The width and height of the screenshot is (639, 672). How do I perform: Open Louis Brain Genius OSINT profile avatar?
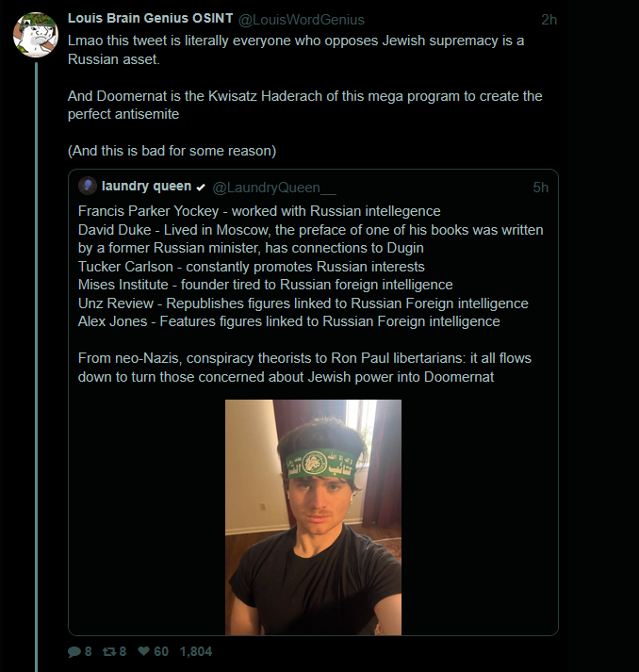point(36,34)
